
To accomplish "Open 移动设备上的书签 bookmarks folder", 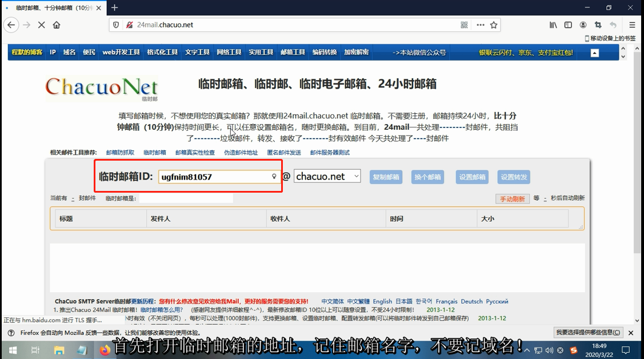I will (610, 38).
